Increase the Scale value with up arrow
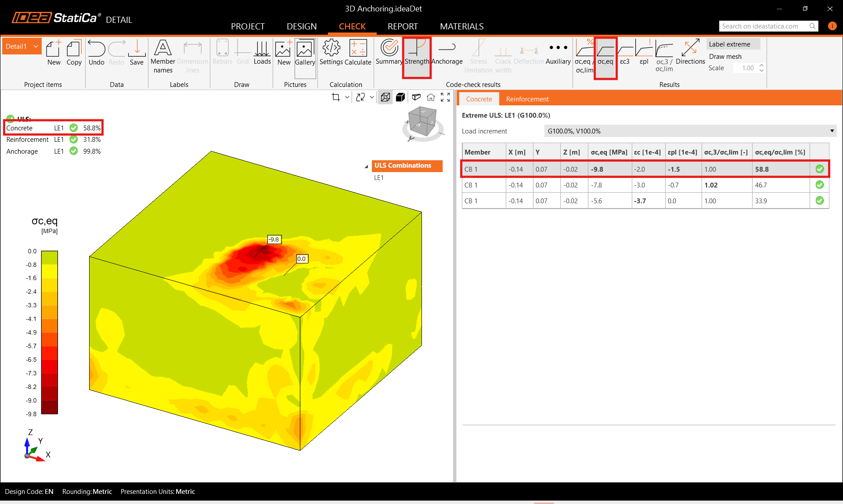Screen dimensions: 843x504 click(x=761, y=65)
